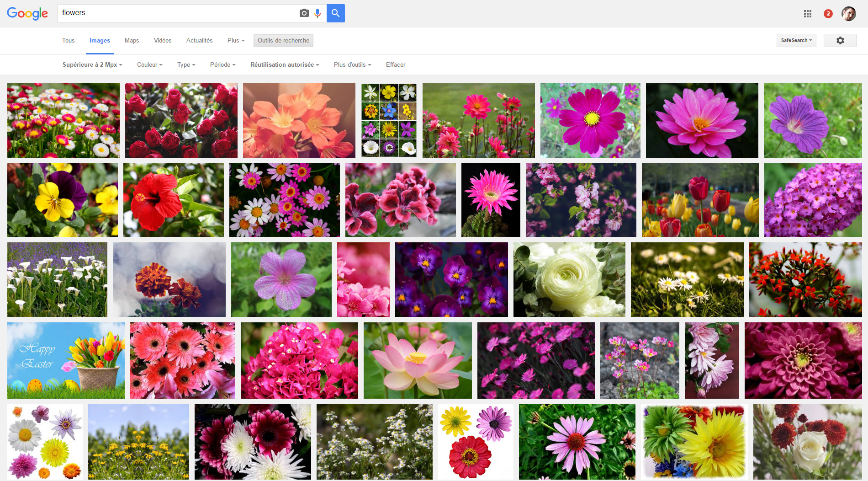
Task: Expand the Plus menu
Action: point(236,40)
